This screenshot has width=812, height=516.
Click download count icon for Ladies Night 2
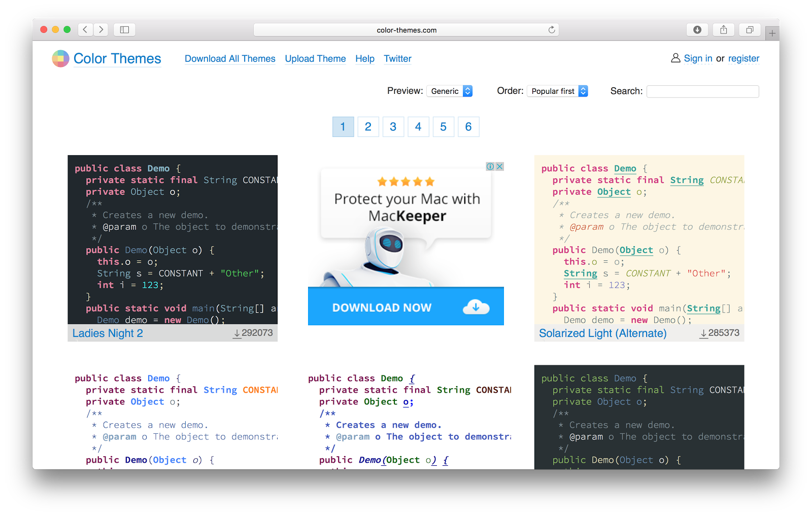click(237, 334)
